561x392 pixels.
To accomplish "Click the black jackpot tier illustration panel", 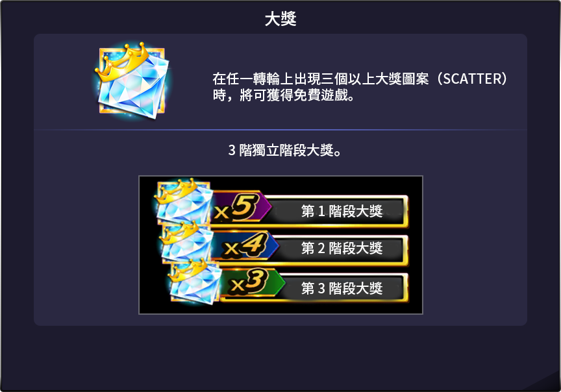I will (280, 245).
